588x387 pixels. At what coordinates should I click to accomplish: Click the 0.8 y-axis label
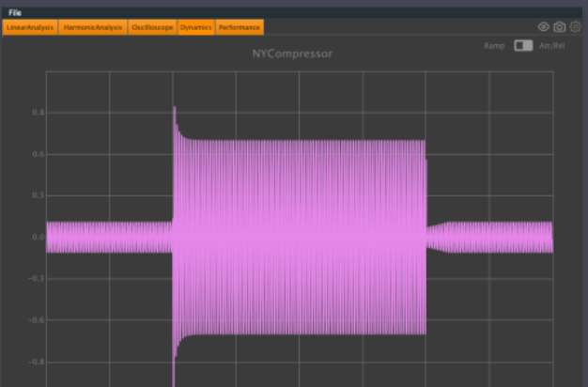[x=39, y=113]
